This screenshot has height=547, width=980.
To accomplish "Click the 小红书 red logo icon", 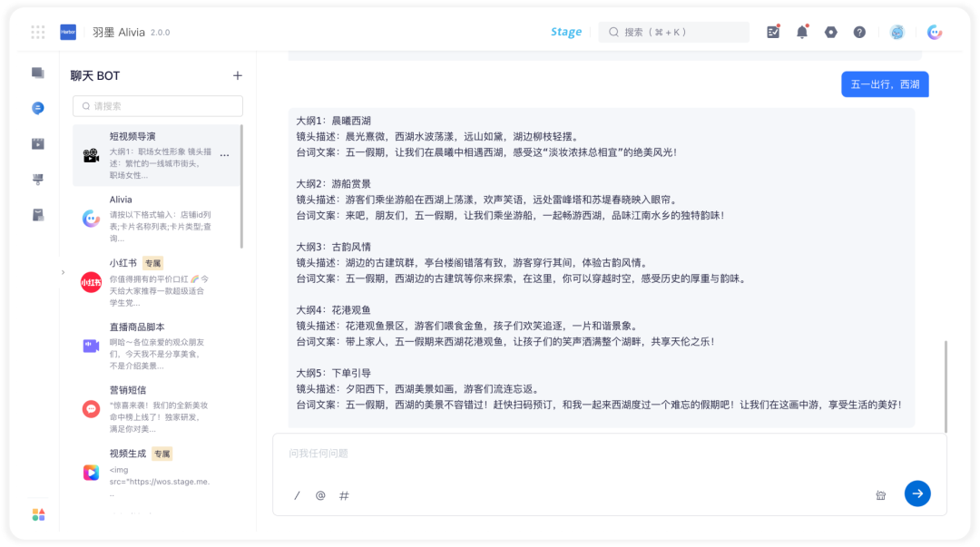I will 92,282.
